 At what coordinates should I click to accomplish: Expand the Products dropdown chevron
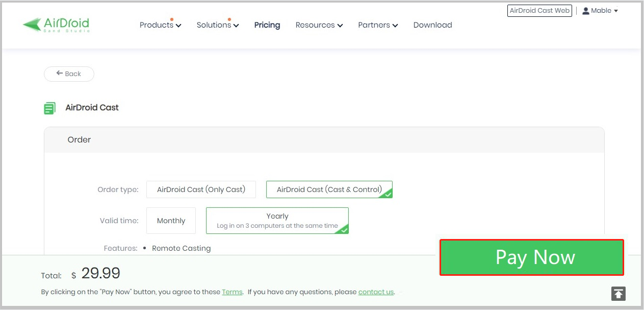click(x=178, y=26)
